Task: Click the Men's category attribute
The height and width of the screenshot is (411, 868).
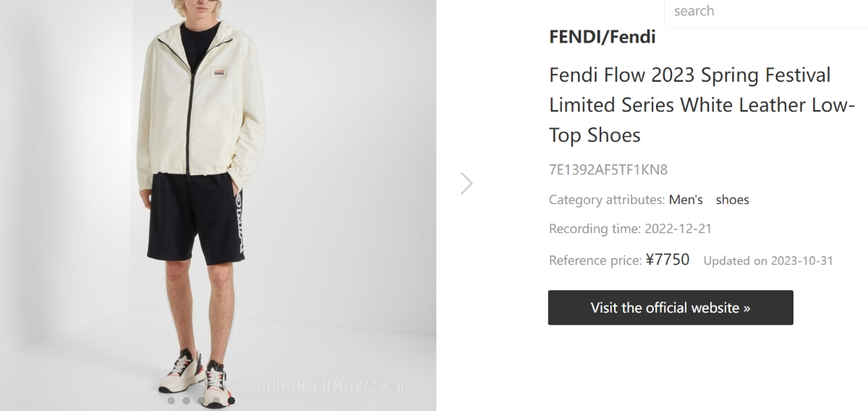Action: click(686, 200)
